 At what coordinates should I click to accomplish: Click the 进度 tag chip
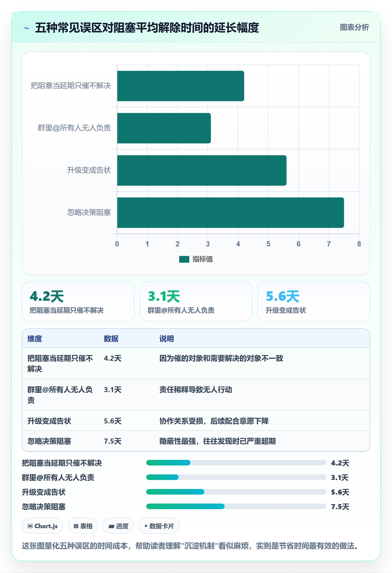[x=118, y=526]
